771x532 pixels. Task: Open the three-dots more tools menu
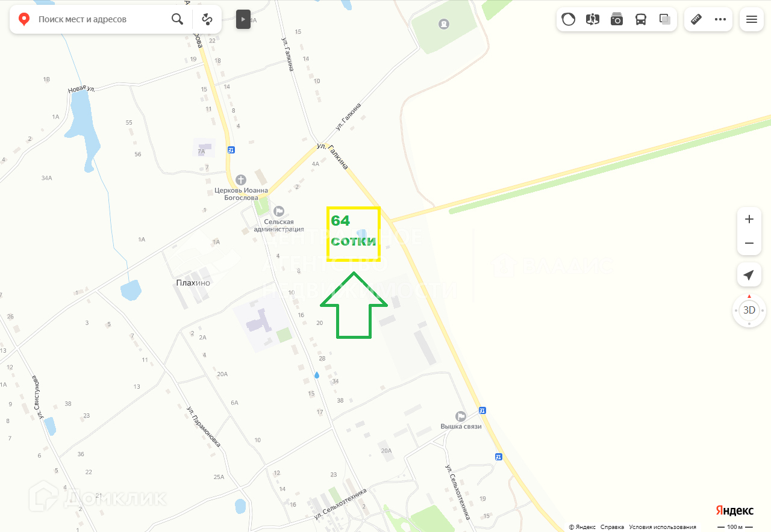[x=720, y=19]
